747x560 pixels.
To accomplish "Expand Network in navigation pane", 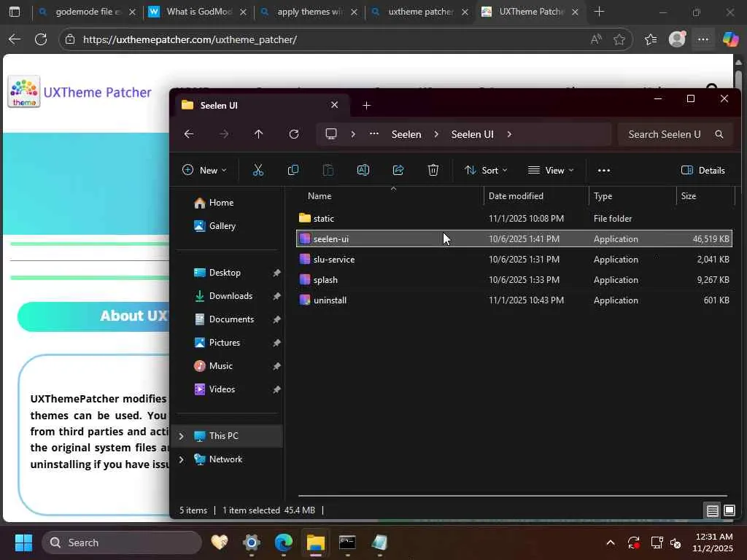I will pos(181,459).
